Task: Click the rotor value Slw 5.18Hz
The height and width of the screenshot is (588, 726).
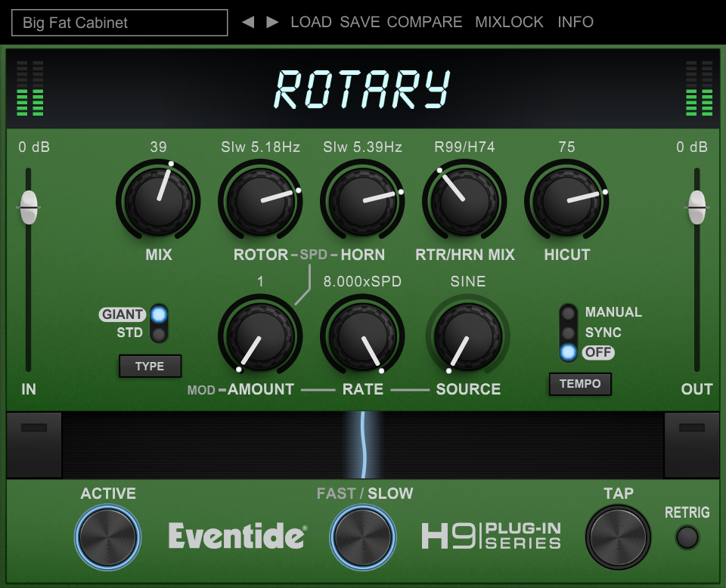Action: point(260,147)
